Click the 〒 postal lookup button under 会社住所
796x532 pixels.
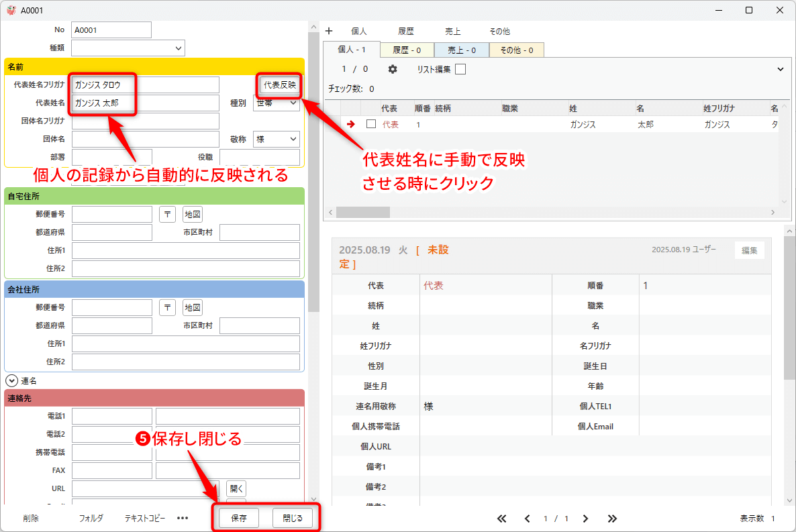click(168, 308)
